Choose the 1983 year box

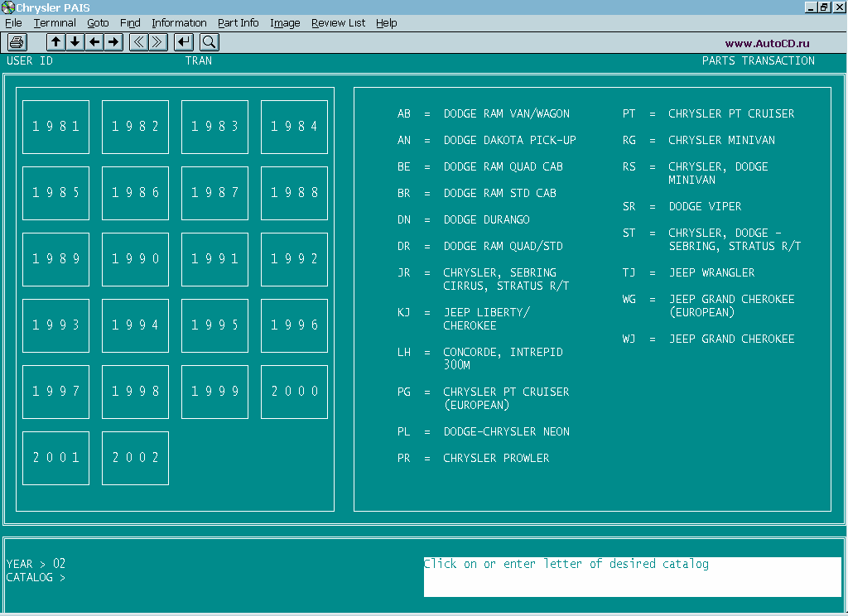click(x=214, y=127)
